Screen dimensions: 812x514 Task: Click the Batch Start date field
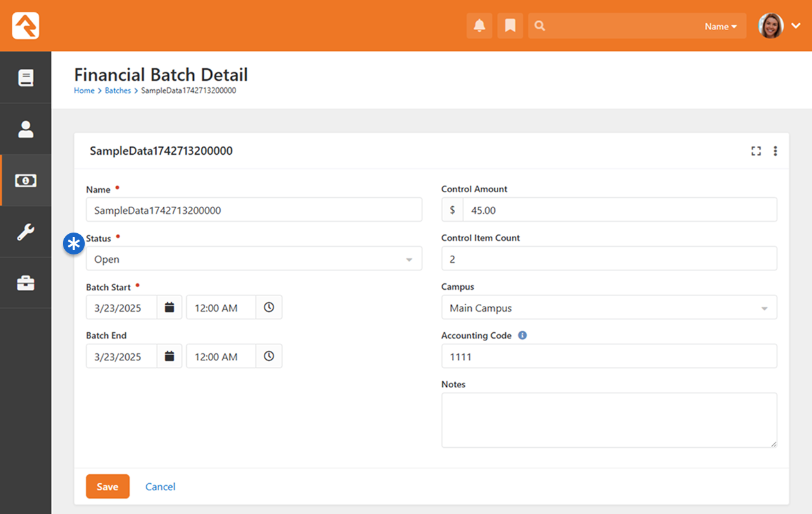tap(122, 308)
